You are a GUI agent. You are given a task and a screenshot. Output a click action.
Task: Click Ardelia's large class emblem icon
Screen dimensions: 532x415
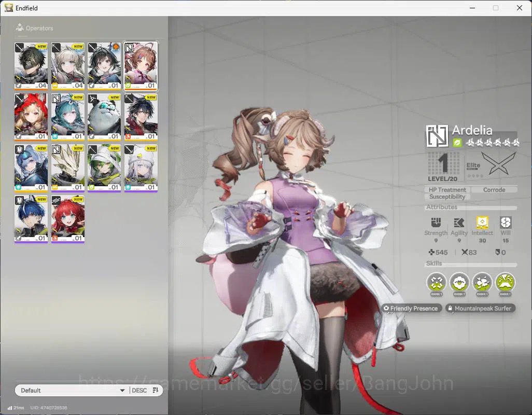tap(437, 136)
